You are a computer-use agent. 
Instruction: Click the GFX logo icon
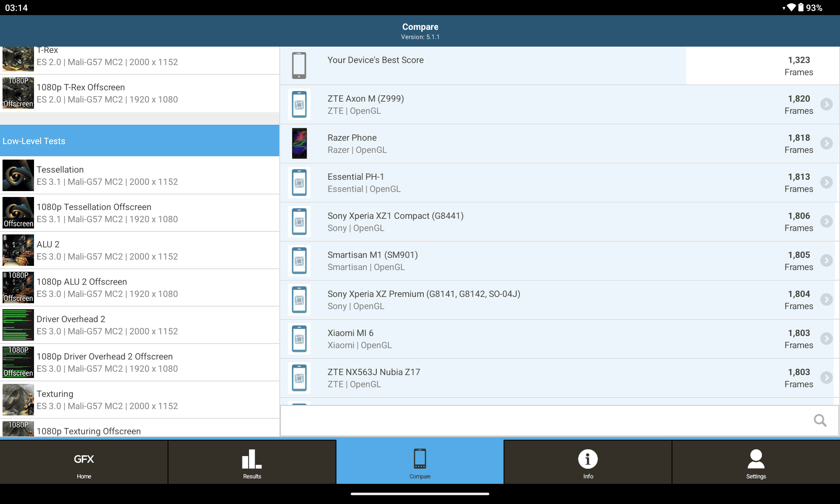(x=84, y=459)
